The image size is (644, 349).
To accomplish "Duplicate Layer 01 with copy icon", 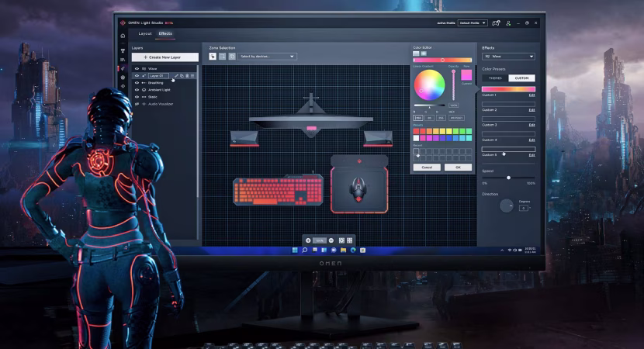I will (182, 76).
